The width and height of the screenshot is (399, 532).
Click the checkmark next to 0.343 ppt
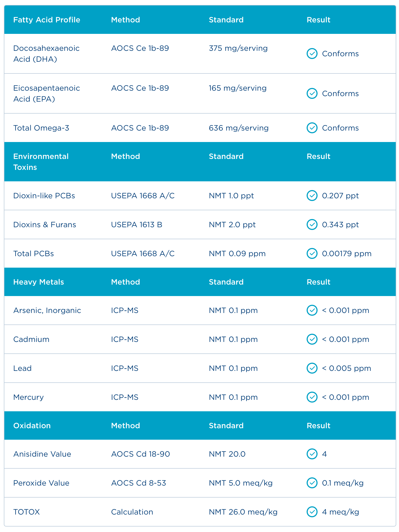point(312,224)
